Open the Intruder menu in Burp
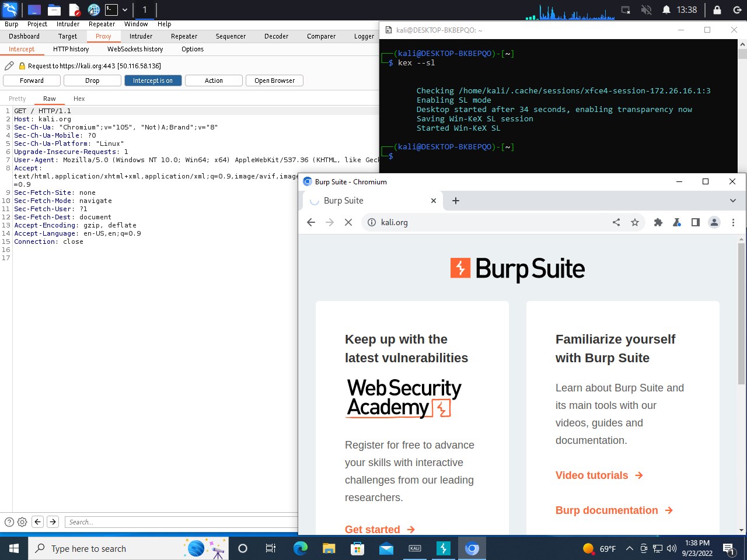Screen dimensions: 747x560 (x=68, y=24)
